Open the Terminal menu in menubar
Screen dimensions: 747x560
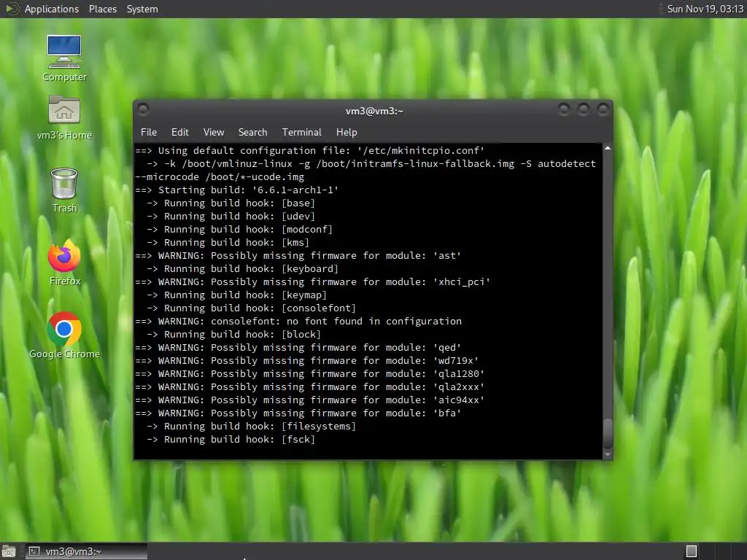point(301,133)
